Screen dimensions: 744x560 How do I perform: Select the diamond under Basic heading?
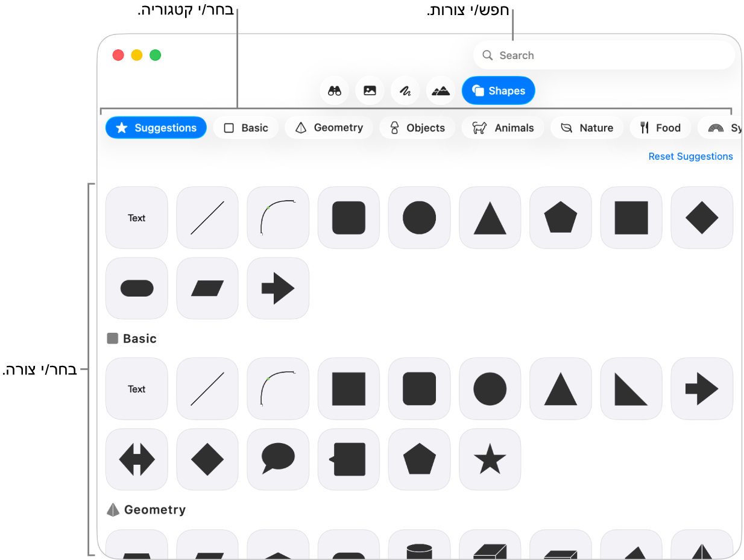click(x=207, y=459)
